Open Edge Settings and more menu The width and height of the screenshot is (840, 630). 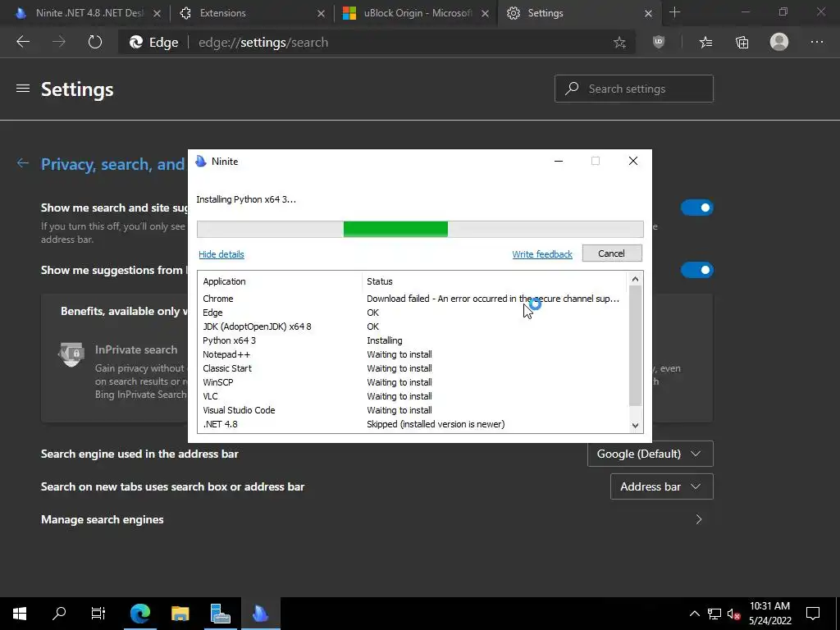816,42
